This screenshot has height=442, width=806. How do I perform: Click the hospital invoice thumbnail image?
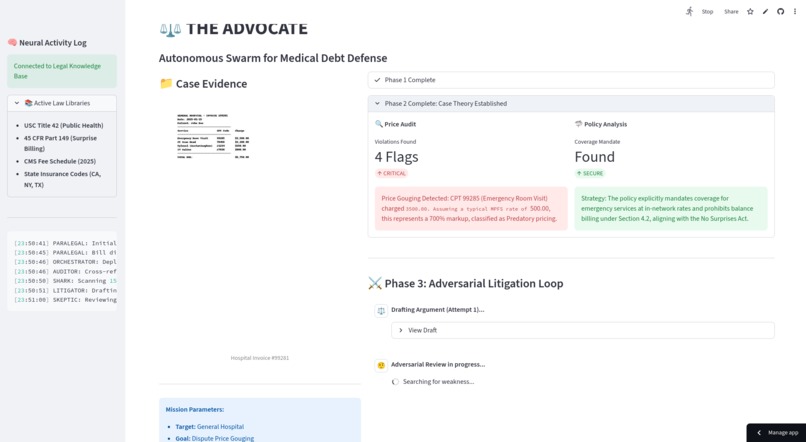(x=213, y=136)
